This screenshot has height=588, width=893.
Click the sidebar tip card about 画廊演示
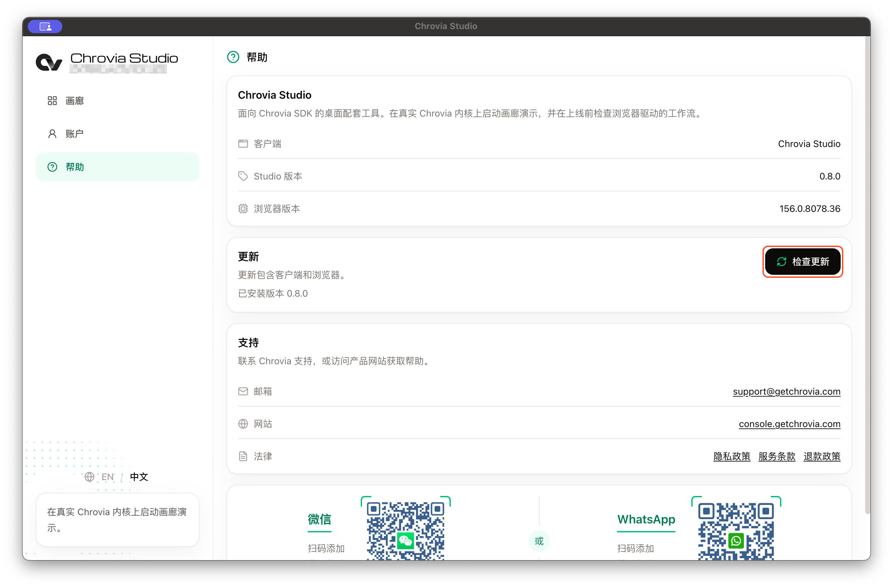tap(118, 519)
